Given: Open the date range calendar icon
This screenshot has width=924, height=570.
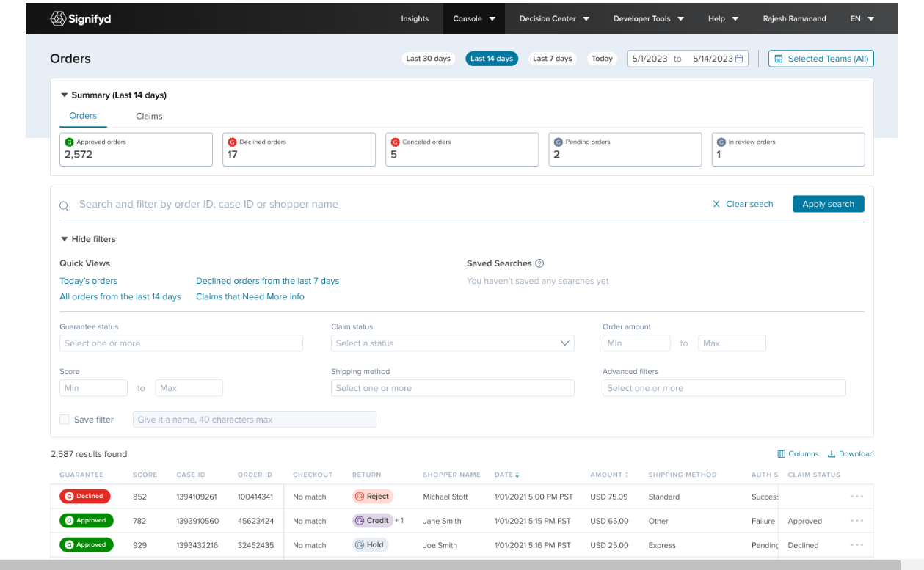Looking at the screenshot, I should click(739, 59).
